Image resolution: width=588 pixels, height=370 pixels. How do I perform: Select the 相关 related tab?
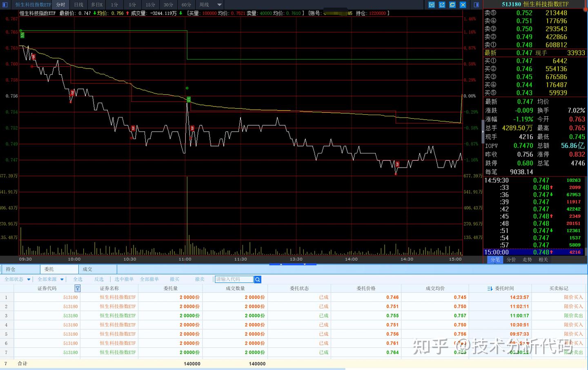pos(543,259)
